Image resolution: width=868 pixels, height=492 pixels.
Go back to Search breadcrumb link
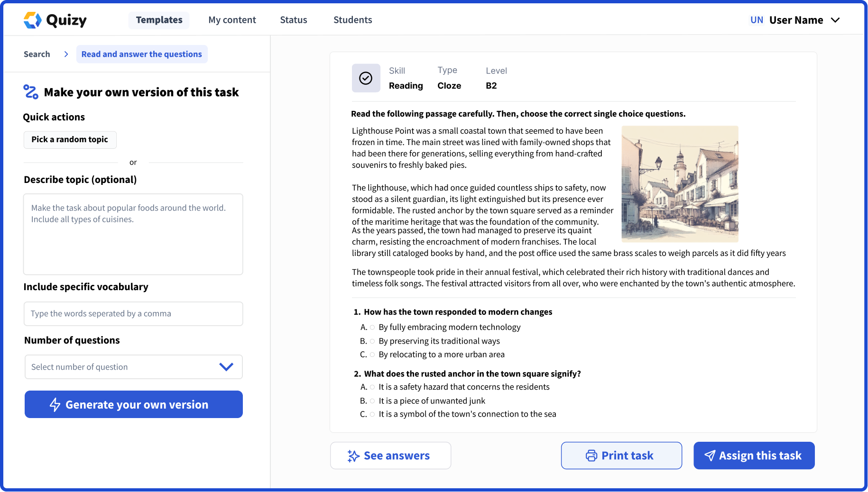pyautogui.click(x=37, y=54)
